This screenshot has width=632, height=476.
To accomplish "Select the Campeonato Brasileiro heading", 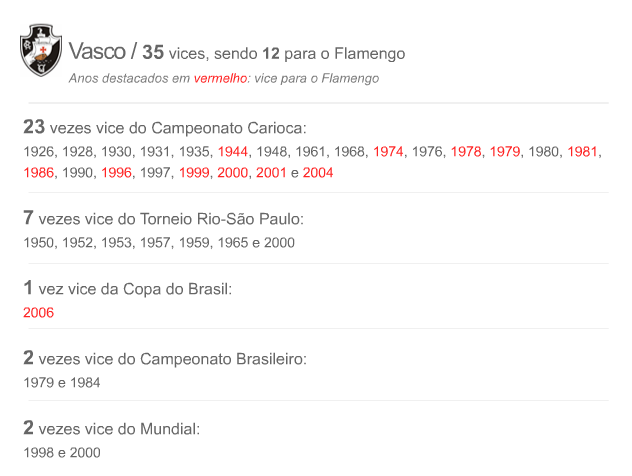I will (164, 358).
